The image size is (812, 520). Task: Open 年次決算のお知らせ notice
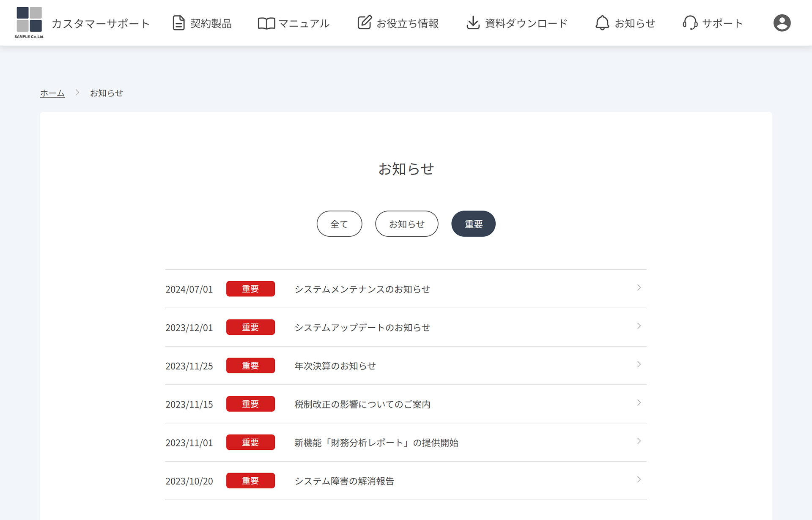pos(335,366)
